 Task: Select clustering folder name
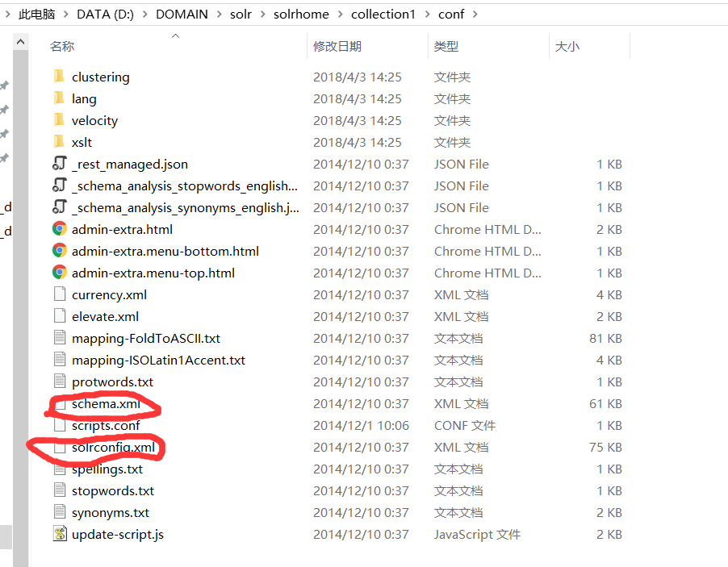tap(101, 77)
